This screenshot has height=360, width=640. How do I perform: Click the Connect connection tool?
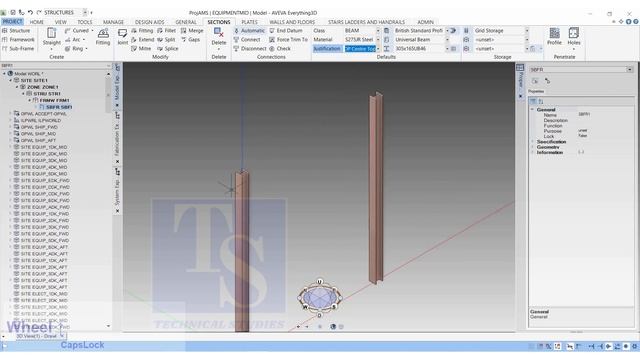[247, 40]
